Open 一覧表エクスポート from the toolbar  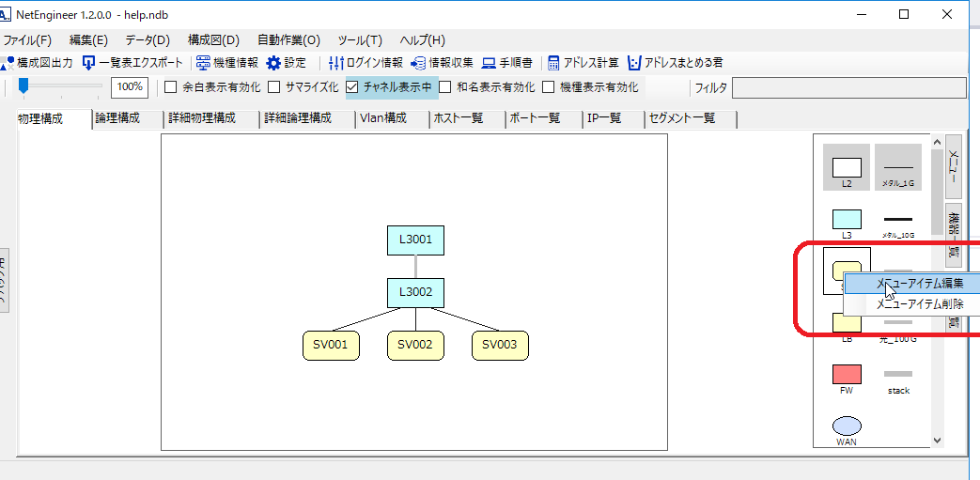90,63
